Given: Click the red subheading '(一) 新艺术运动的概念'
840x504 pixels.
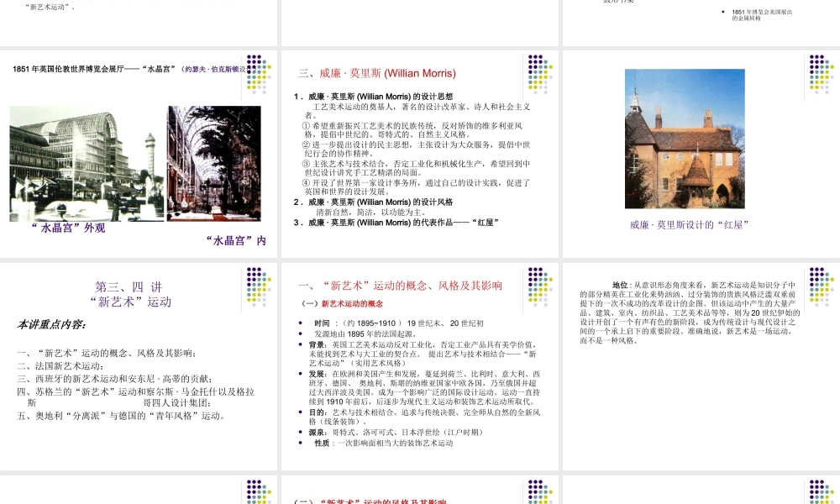Looking at the screenshot, I should 343,304.
